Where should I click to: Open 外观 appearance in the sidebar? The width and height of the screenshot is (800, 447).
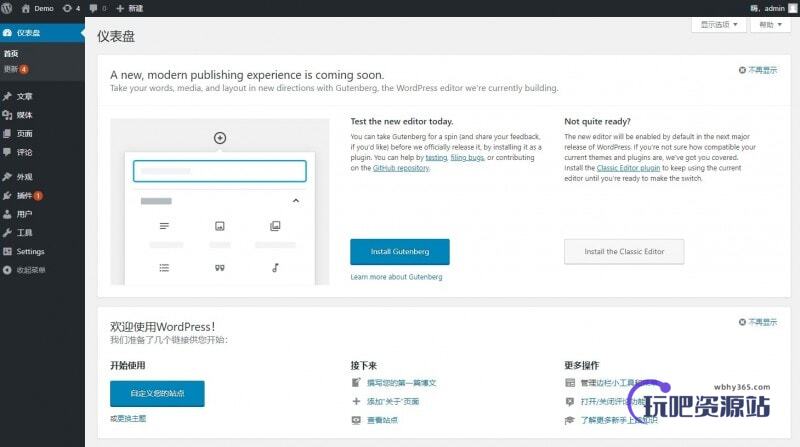pyautogui.click(x=42, y=177)
